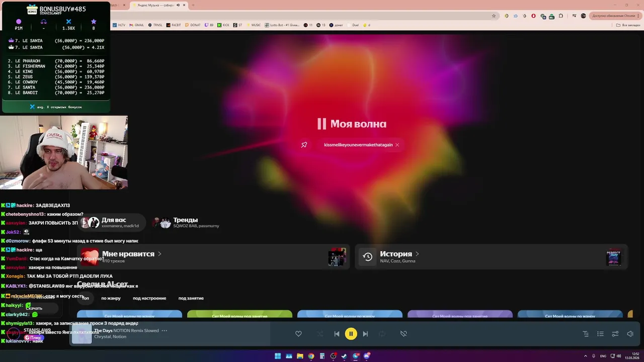Open the track options three-dots menu

pyautogui.click(x=164, y=331)
